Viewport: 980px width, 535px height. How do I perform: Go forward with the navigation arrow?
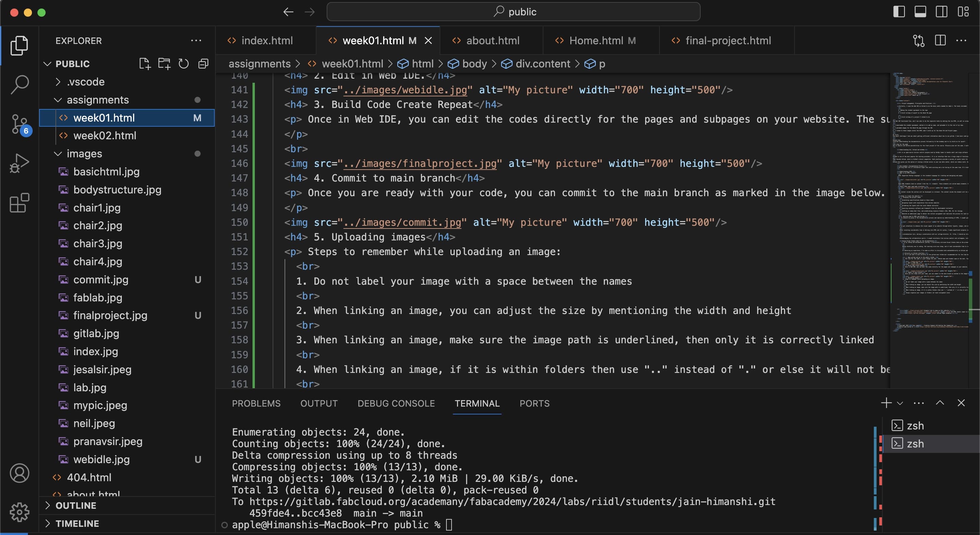(x=310, y=12)
